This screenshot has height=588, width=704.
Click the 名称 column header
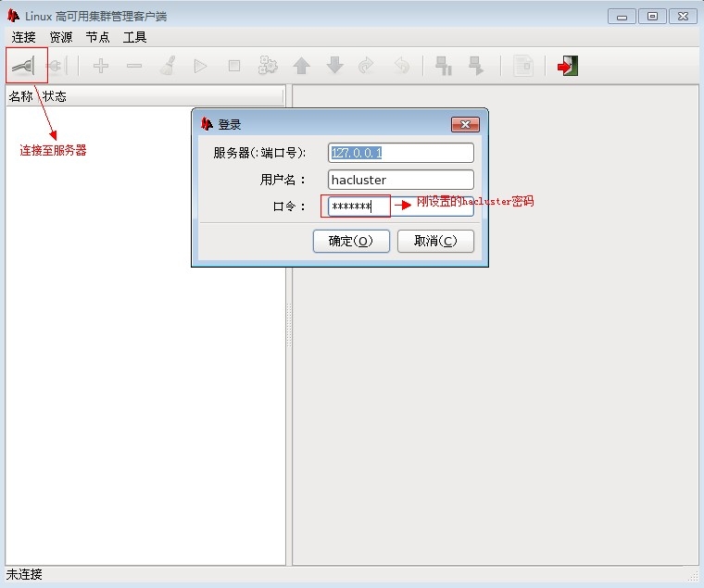point(20,96)
